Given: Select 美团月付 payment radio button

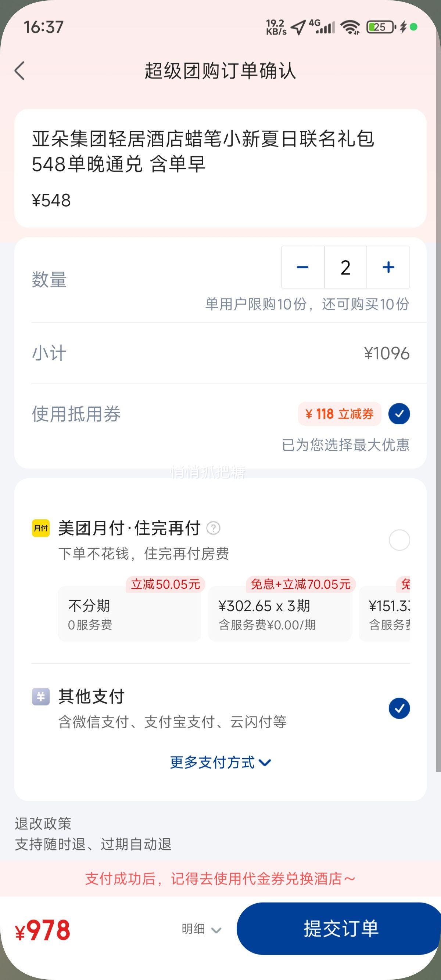Looking at the screenshot, I should point(399,540).
